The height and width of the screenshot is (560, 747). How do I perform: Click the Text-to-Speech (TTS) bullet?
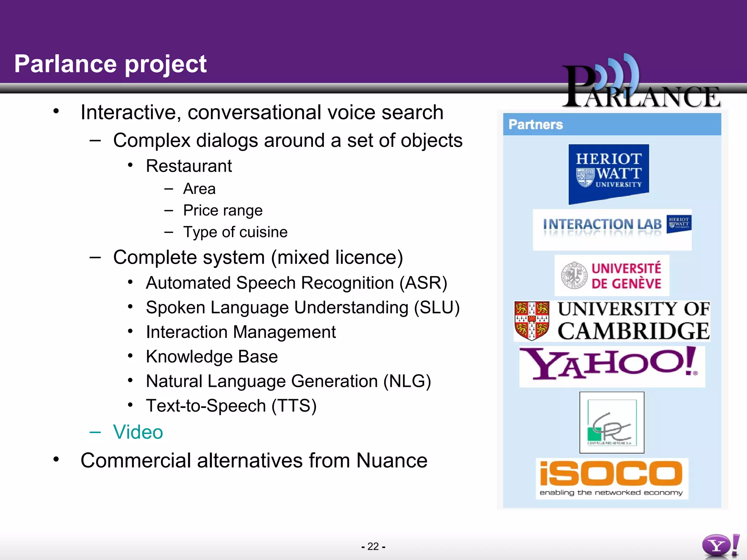231,406
